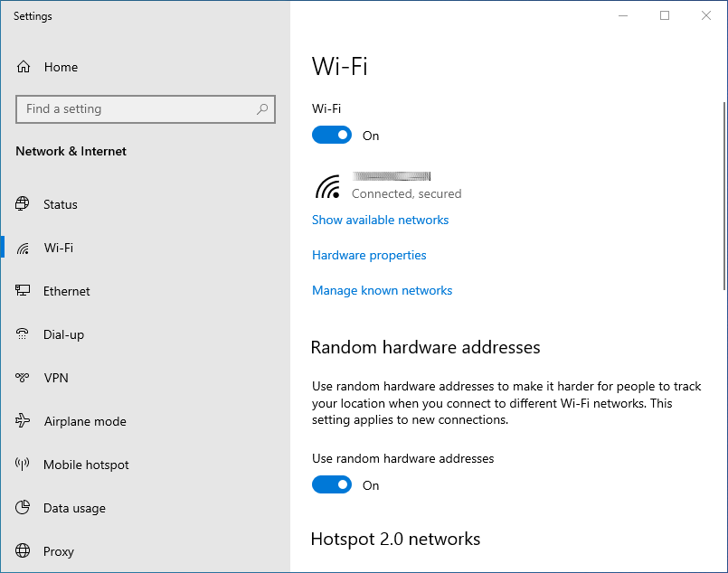Click the Wi-Fi signal icon in the sidebar

(23, 249)
